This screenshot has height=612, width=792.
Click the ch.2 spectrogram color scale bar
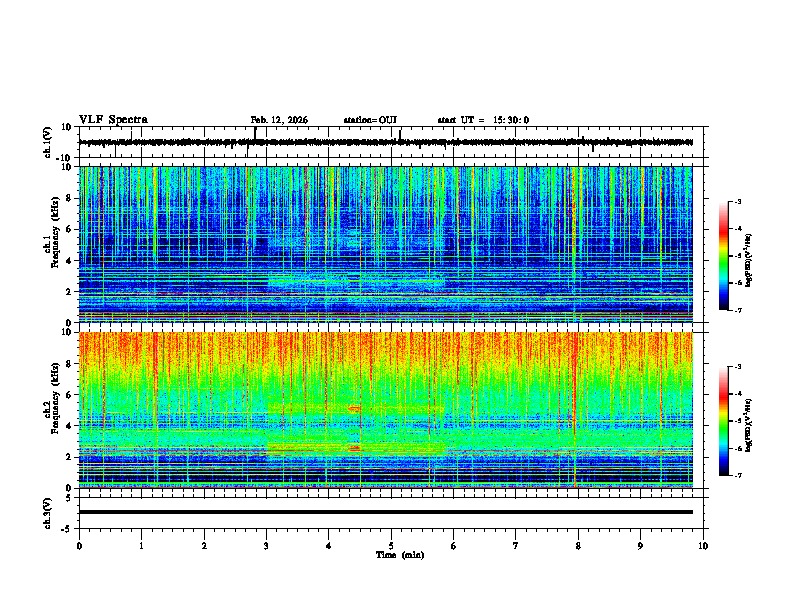click(x=724, y=421)
